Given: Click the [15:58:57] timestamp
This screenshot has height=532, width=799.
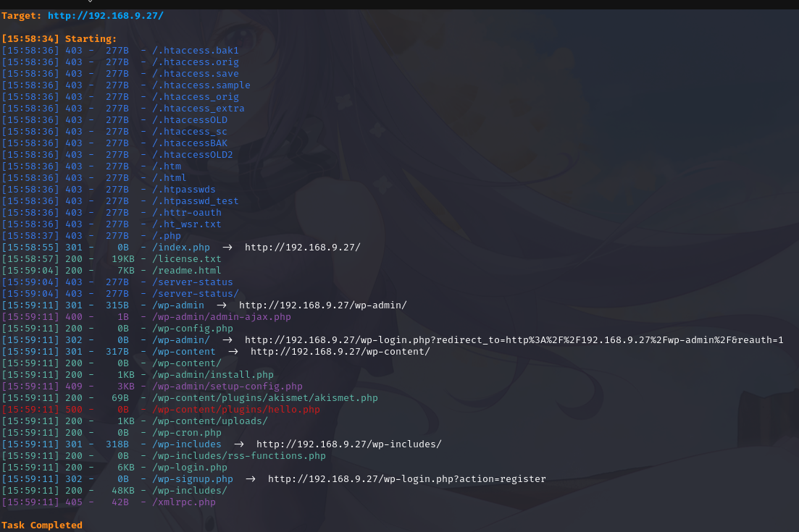Looking at the screenshot, I should pos(30,258).
